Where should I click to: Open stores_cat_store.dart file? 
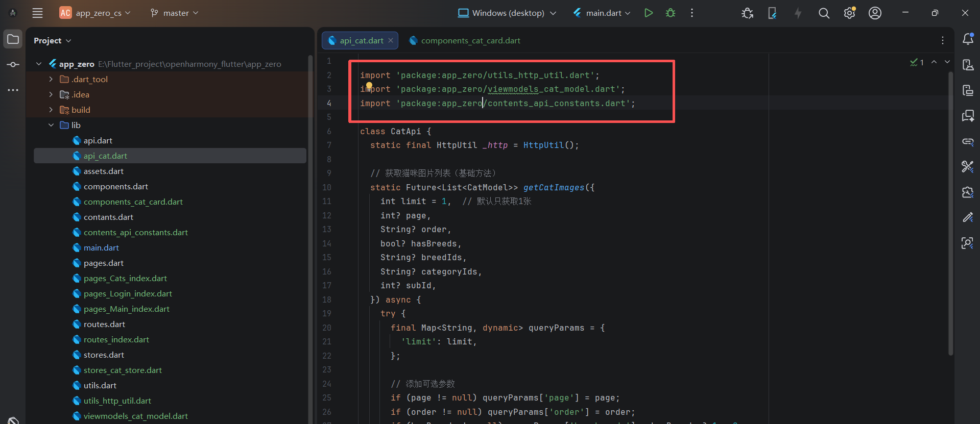123,370
